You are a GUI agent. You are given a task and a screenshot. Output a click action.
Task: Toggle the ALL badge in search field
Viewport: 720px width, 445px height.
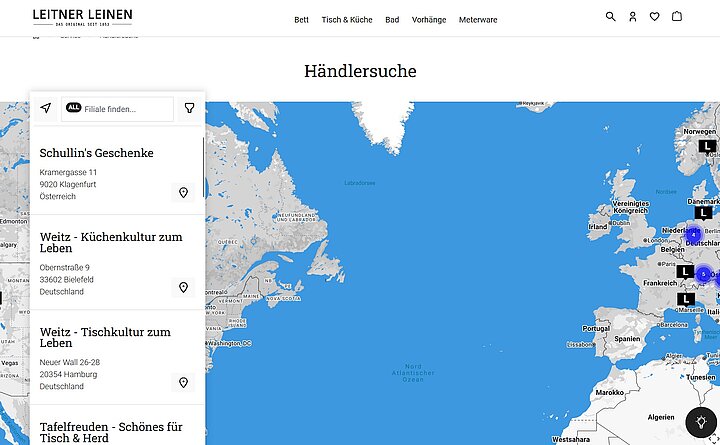tap(74, 108)
